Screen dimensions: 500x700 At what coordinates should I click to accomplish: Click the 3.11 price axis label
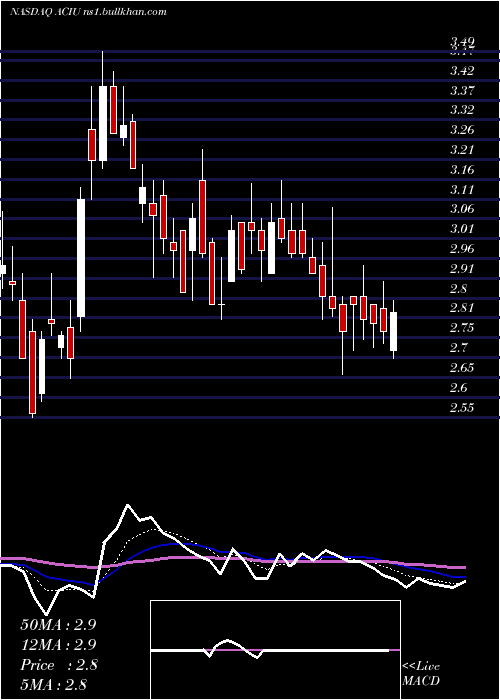click(x=462, y=190)
